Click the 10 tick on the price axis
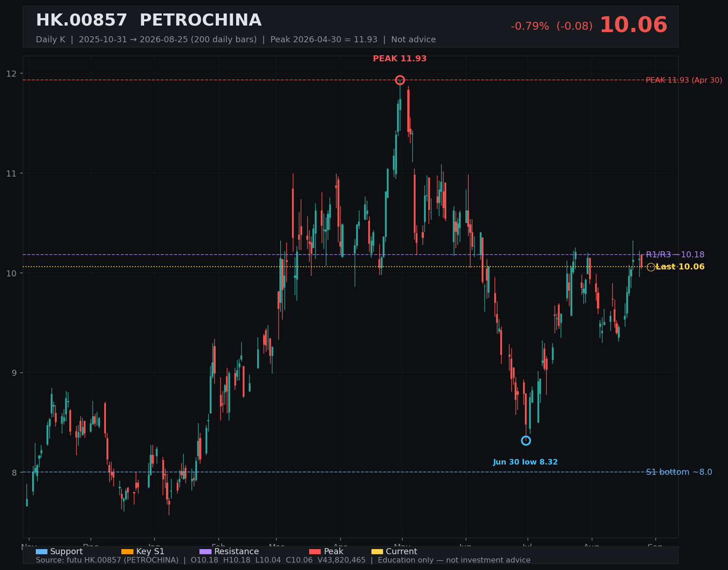The width and height of the screenshot is (728, 570). [11, 273]
